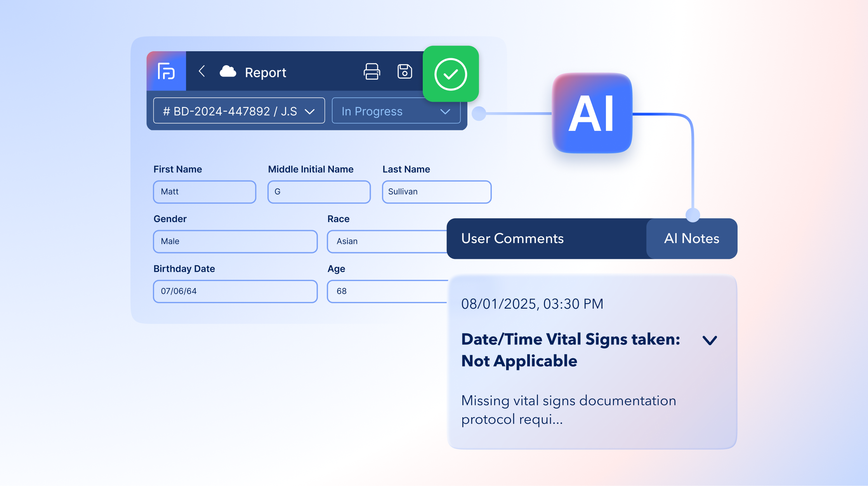This screenshot has height=486, width=868.
Task: Click the Middle Initial field containing G
Action: click(x=319, y=192)
